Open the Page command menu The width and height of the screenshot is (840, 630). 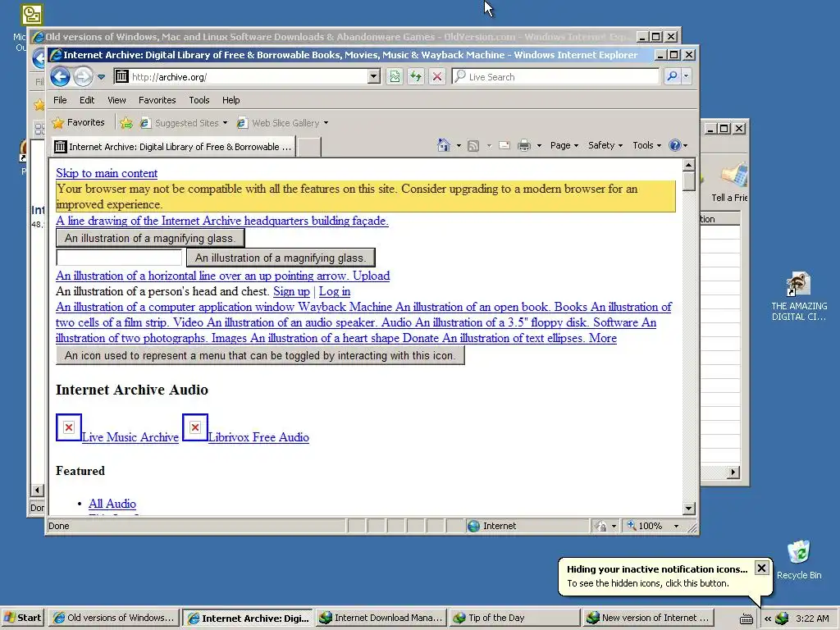tap(564, 145)
